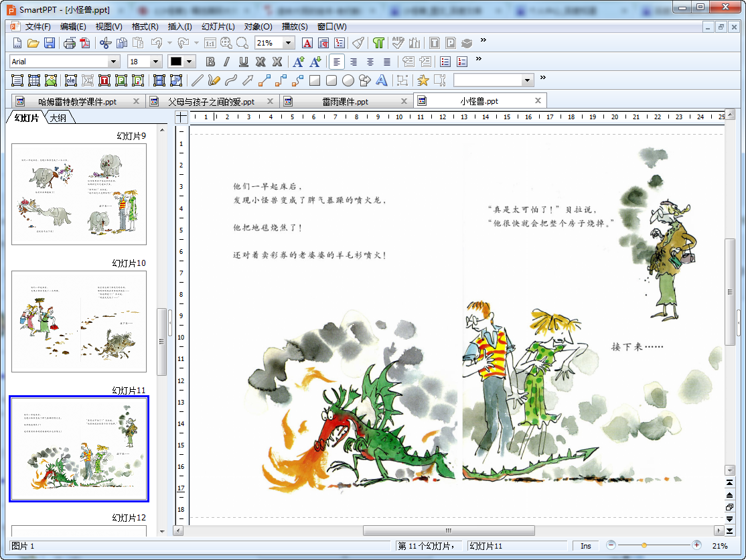Open the 播放(S) menu
Screen dimensions: 746x560
pyautogui.click(x=295, y=27)
